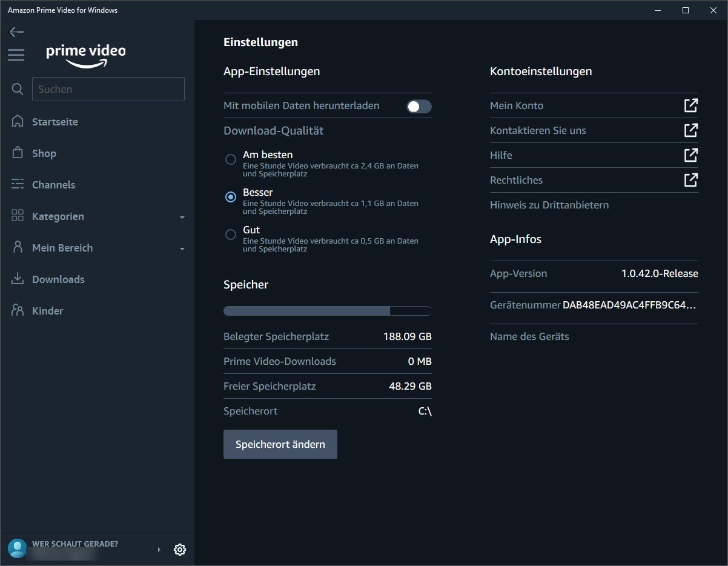Click the 0 MB Prime Video-Downloads value
This screenshot has height=566, width=728.
click(420, 361)
